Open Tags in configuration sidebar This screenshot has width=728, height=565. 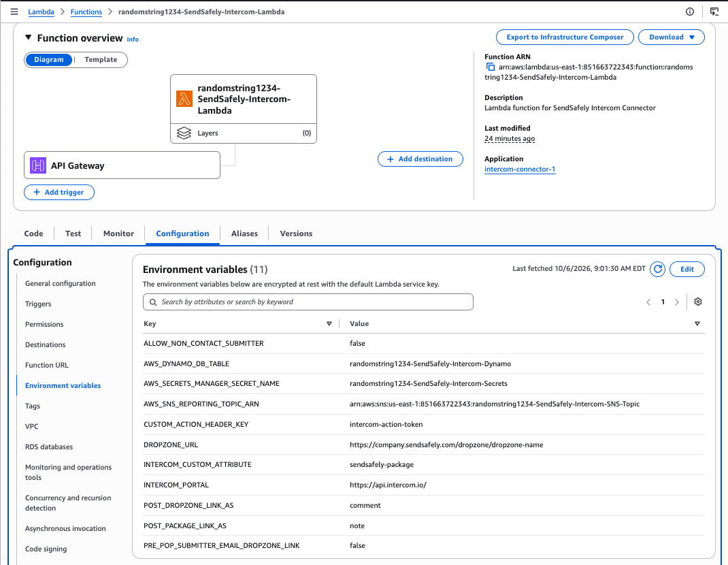pos(33,406)
